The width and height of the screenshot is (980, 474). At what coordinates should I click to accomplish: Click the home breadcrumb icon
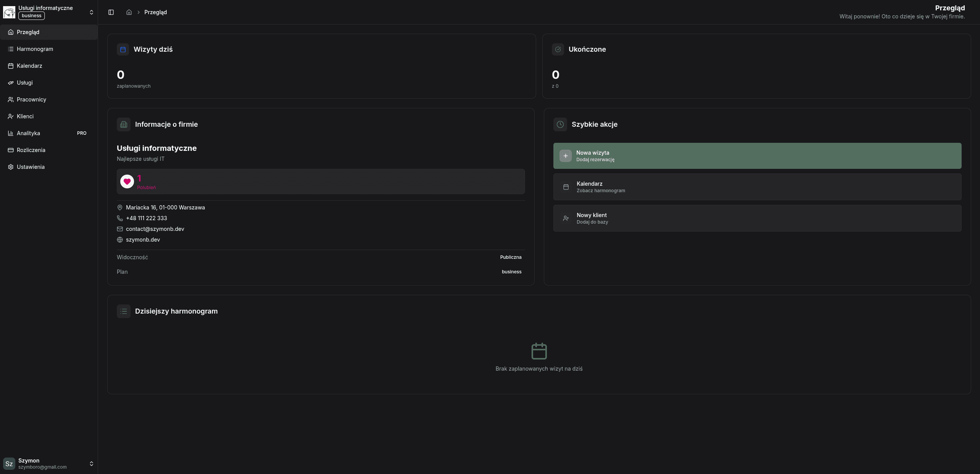coord(129,12)
